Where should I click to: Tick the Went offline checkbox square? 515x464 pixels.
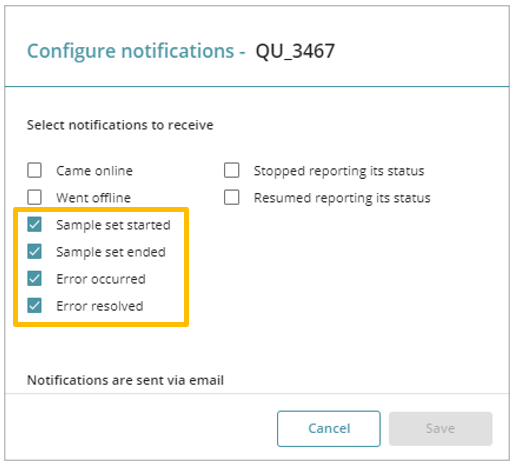pyautogui.click(x=34, y=197)
